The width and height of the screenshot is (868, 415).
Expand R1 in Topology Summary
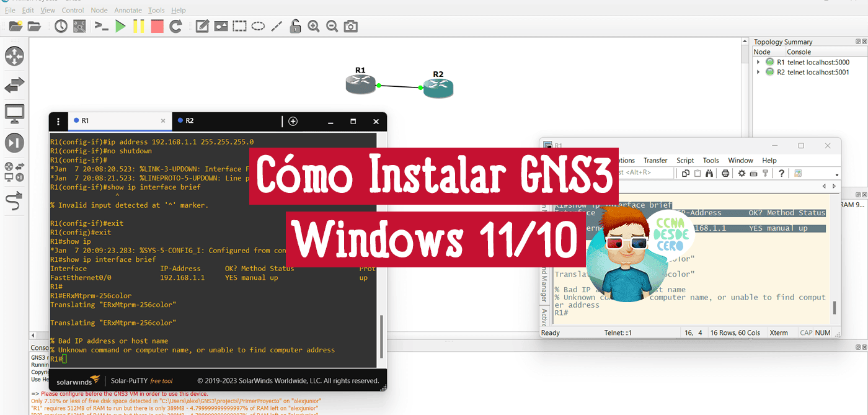click(758, 62)
